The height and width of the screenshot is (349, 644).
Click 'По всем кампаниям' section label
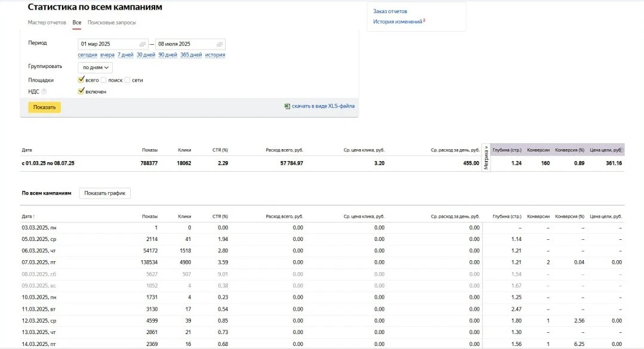[47, 193]
